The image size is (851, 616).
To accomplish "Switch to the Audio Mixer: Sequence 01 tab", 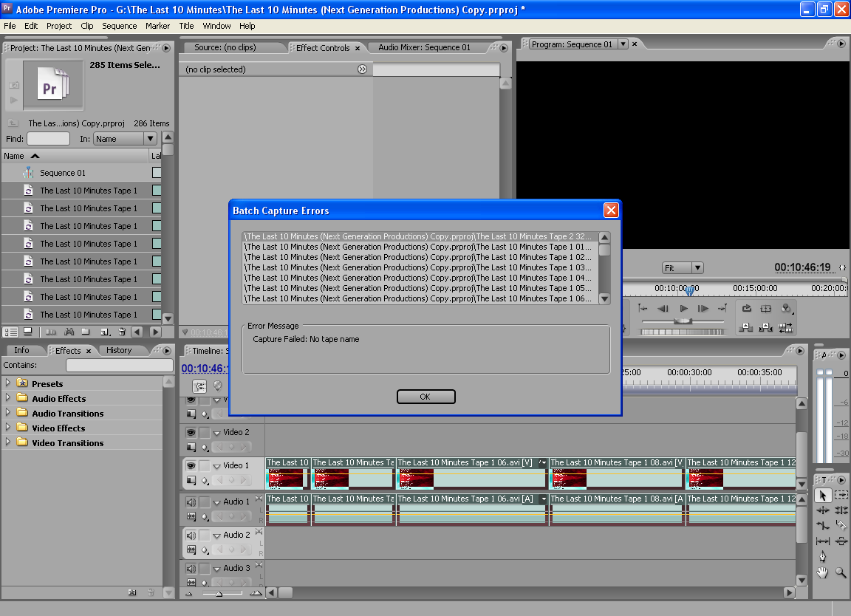I will [425, 47].
